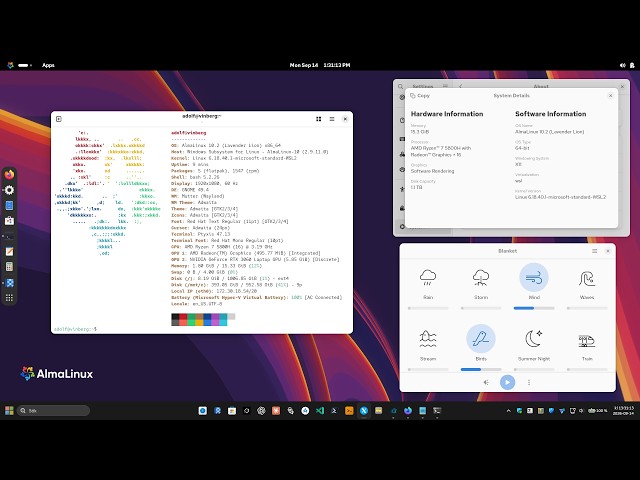The width and height of the screenshot is (640, 480).
Task: Click the Hardware Information heading
Action: pyautogui.click(x=447, y=114)
